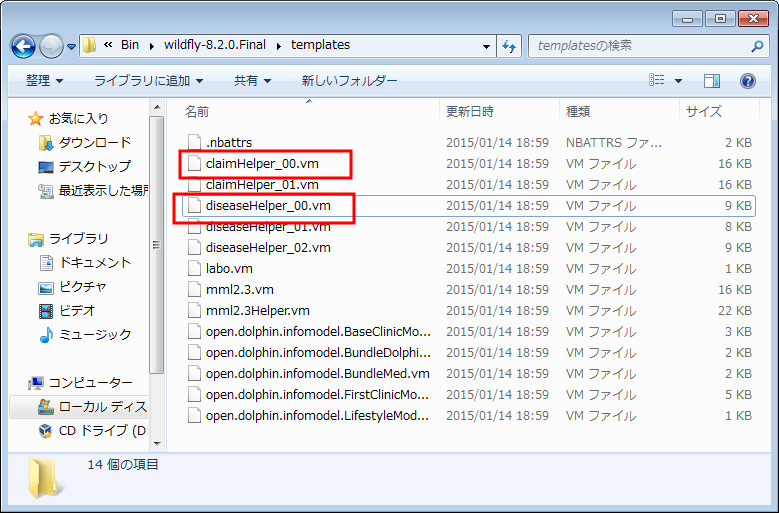Click the magnifier search icon
The width and height of the screenshot is (779, 513).
(x=757, y=46)
